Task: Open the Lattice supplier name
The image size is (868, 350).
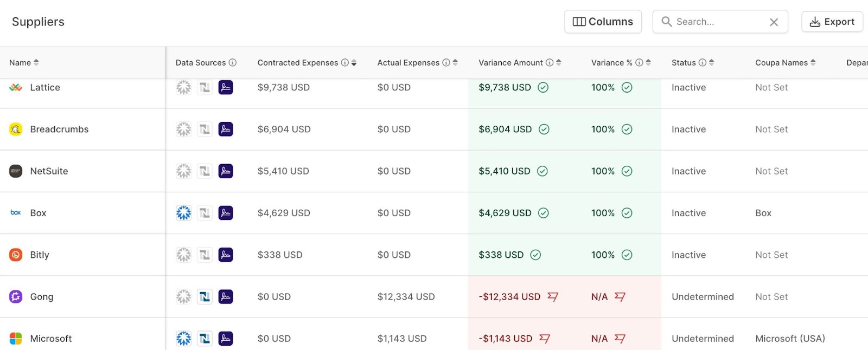Action: click(x=45, y=87)
